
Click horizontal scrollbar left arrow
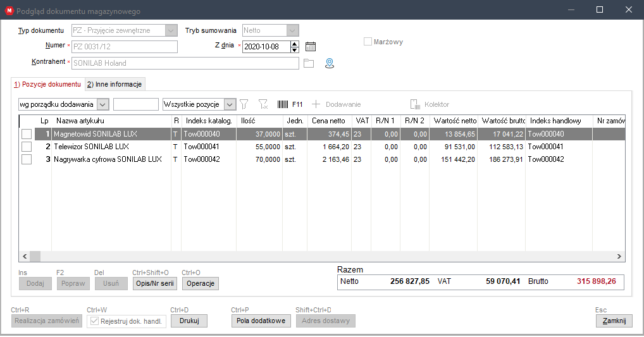(25, 256)
